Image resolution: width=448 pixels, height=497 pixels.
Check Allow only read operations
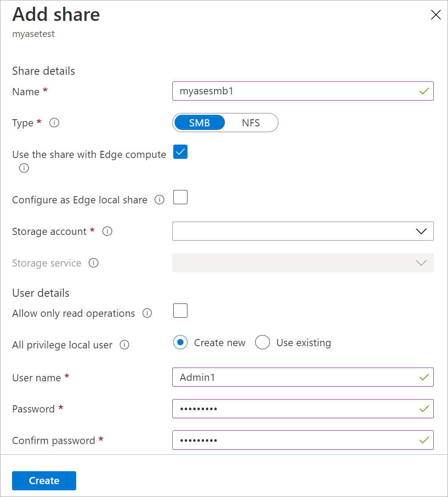tap(180, 311)
